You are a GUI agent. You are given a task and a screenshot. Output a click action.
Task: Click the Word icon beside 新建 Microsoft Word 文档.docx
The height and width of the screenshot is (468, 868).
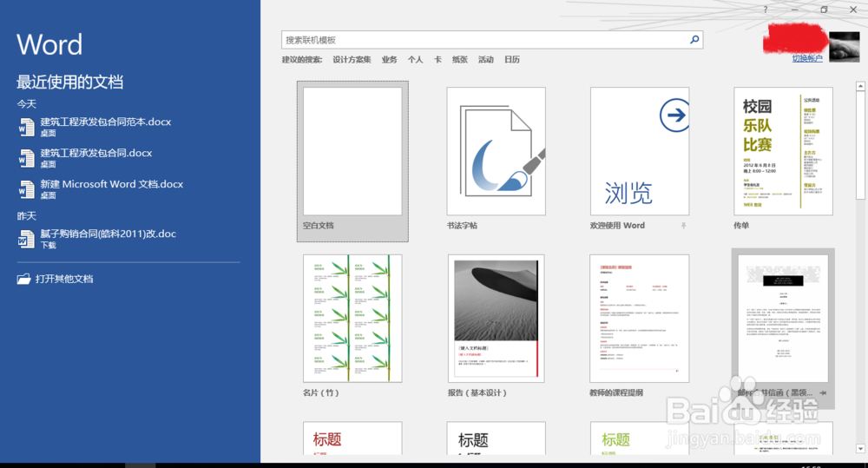(26, 189)
